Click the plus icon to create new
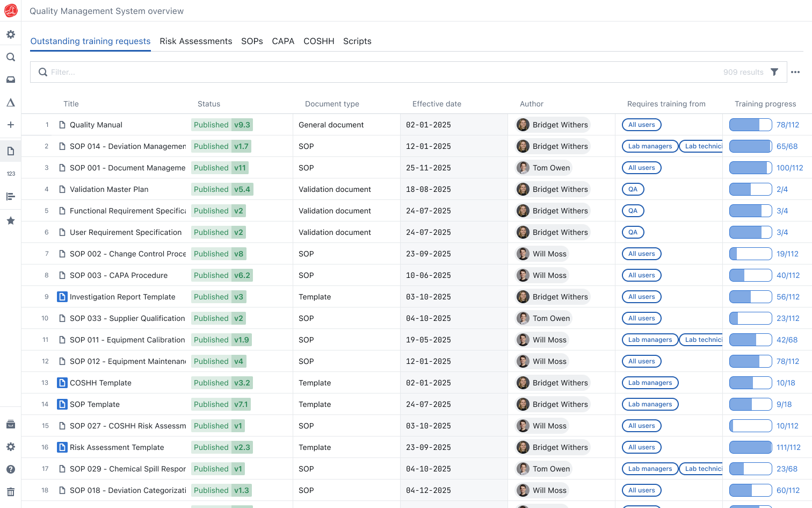 10,125
